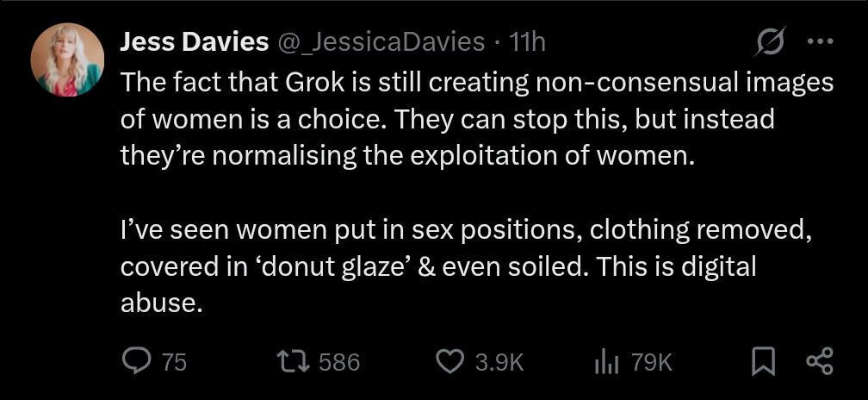The image size is (868, 400).
Task: Open view analytics bar chart icon
Action: click(x=607, y=362)
